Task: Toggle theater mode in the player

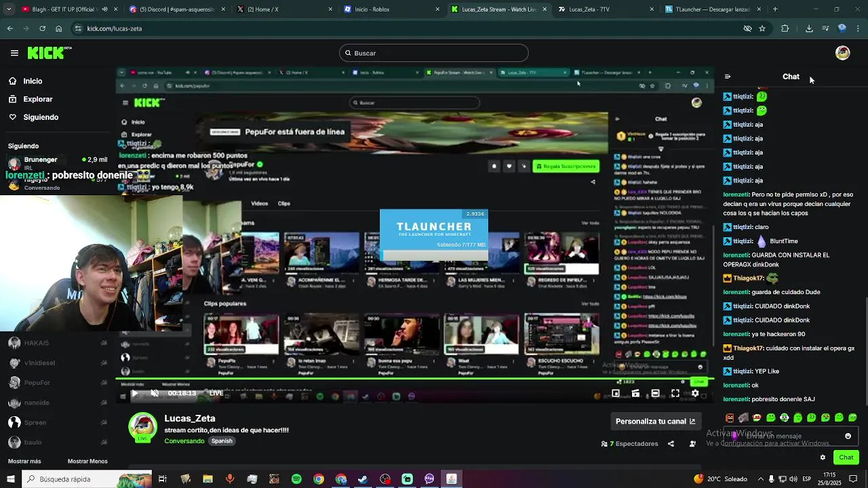Action: (x=655, y=393)
